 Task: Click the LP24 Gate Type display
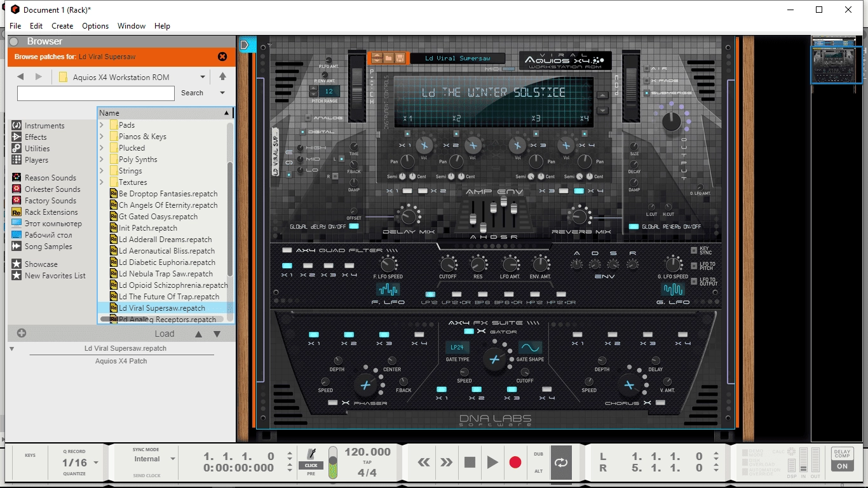tap(457, 347)
